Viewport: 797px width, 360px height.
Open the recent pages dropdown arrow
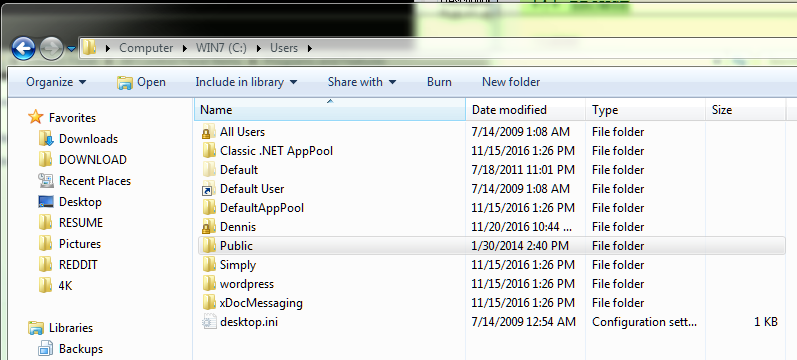71,49
